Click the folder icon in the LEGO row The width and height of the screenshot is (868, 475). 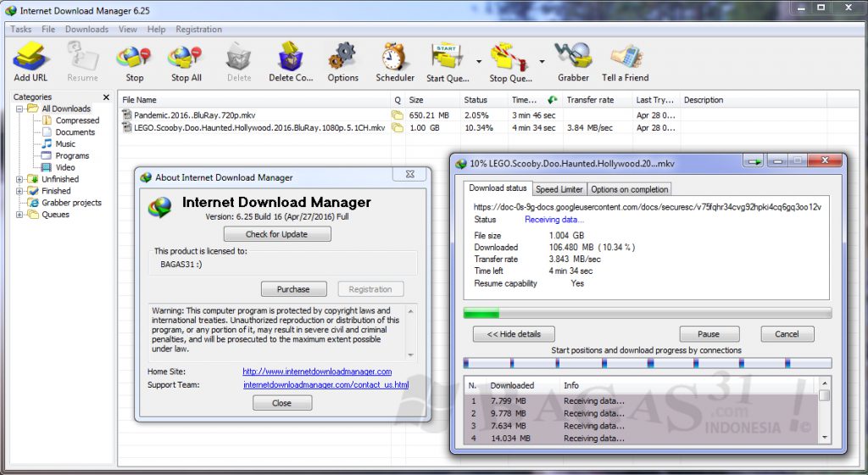tap(397, 127)
